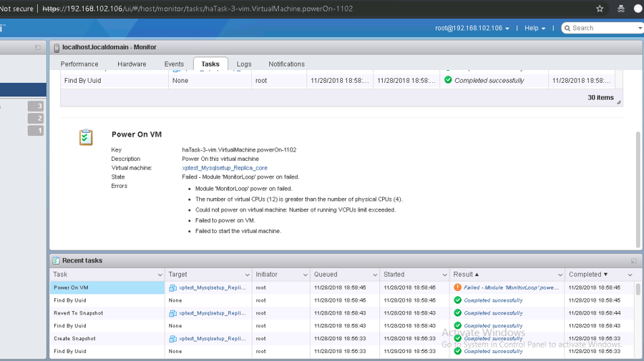This screenshot has height=361, width=644.
Task: Click the incognito icon in browser toolbar
Action: tap(620, 9)
